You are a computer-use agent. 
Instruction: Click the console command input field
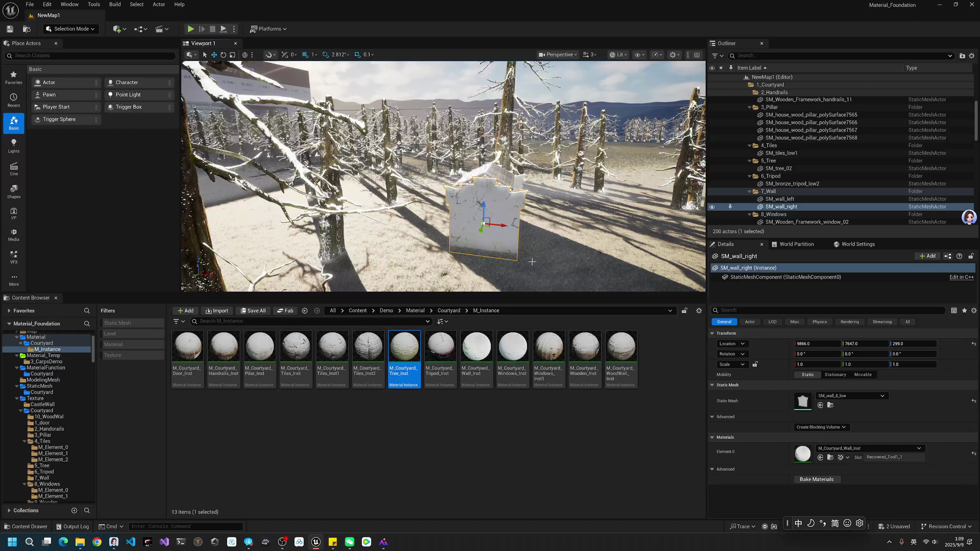pyautogui.click(x=186, y=526)
